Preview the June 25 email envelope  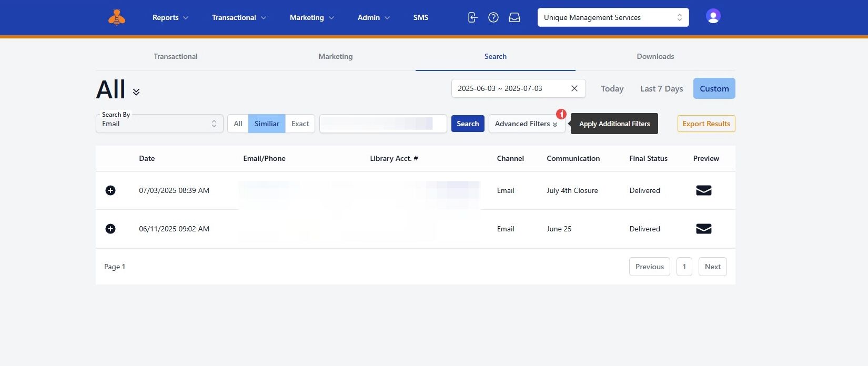click(x=703, y=229)
